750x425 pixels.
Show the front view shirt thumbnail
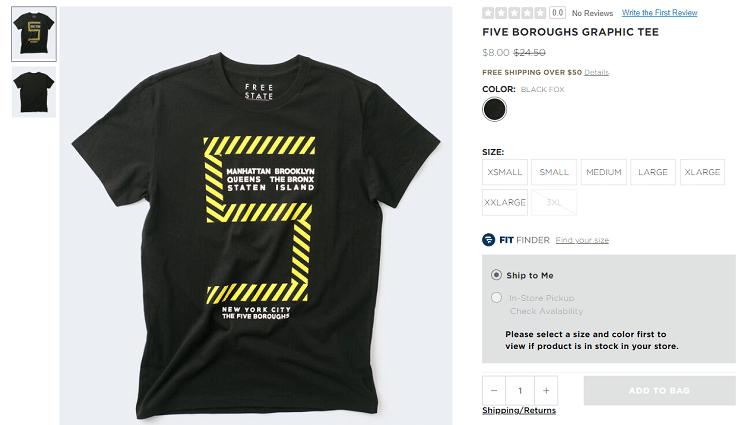tap(34, 34)
